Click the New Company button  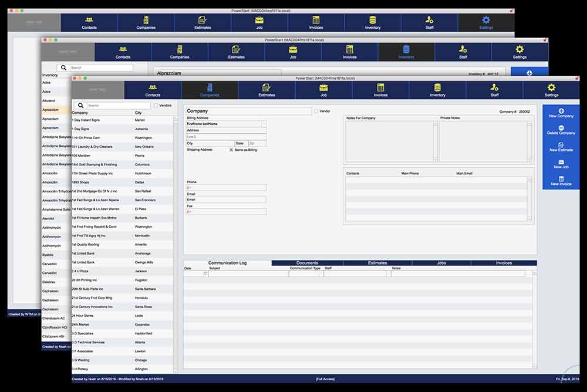click(561, 116)
